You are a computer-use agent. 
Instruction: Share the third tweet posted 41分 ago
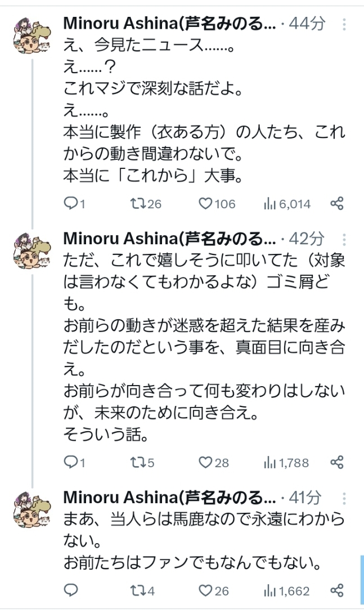[x=336, y=590]
